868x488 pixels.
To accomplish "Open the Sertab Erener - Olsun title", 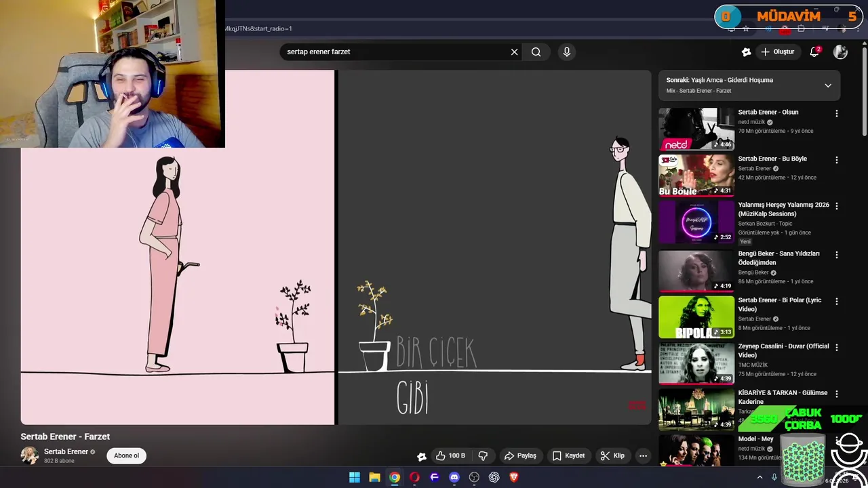I will click(x=768, y=112).
